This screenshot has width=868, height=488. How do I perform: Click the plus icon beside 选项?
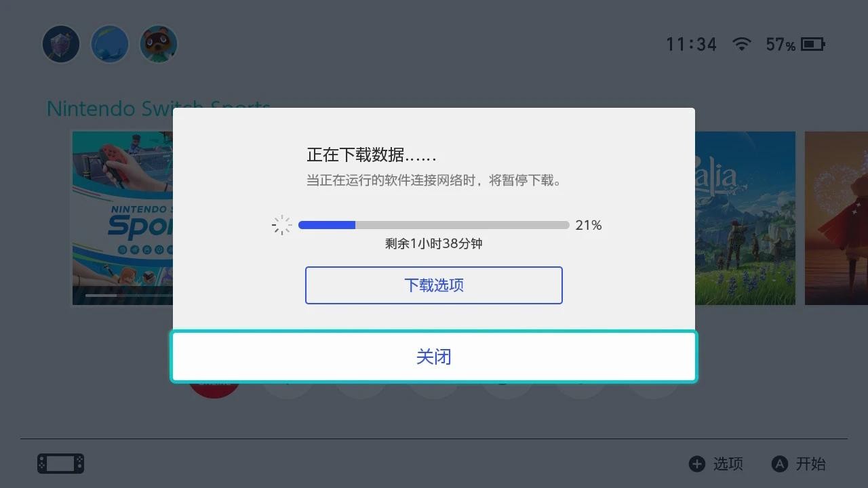coord(697,464)
